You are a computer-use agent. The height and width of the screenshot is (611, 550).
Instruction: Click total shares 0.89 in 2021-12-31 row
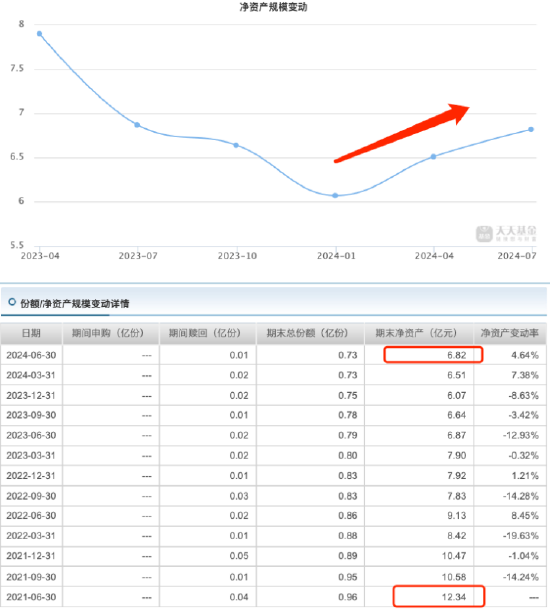(348, 556)
